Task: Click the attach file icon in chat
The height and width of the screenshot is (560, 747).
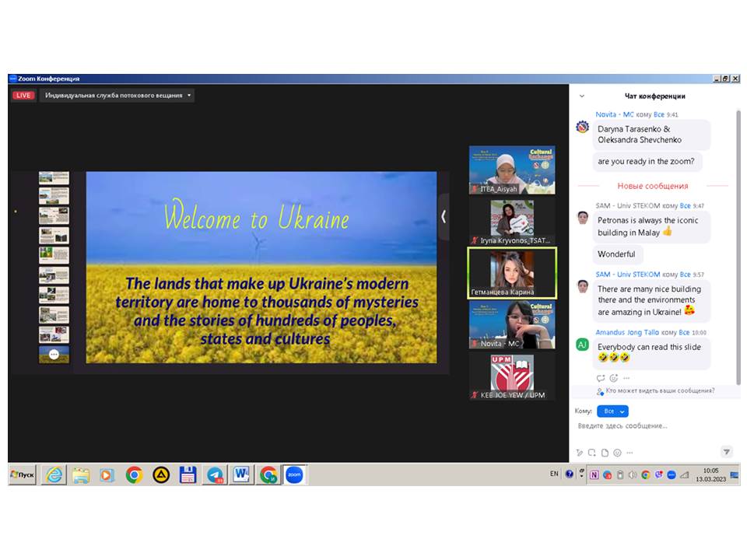Action: click(x=605, y=453)
